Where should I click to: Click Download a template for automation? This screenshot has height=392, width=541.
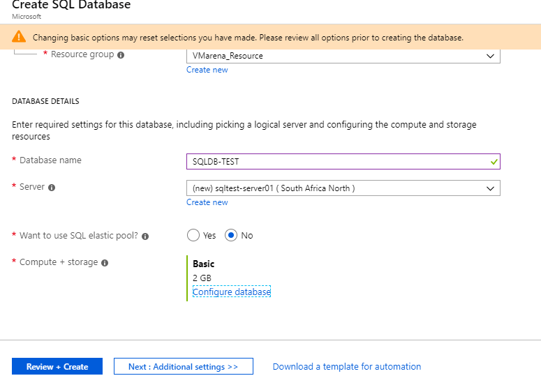pyautogui.click(x=347, y=366)
